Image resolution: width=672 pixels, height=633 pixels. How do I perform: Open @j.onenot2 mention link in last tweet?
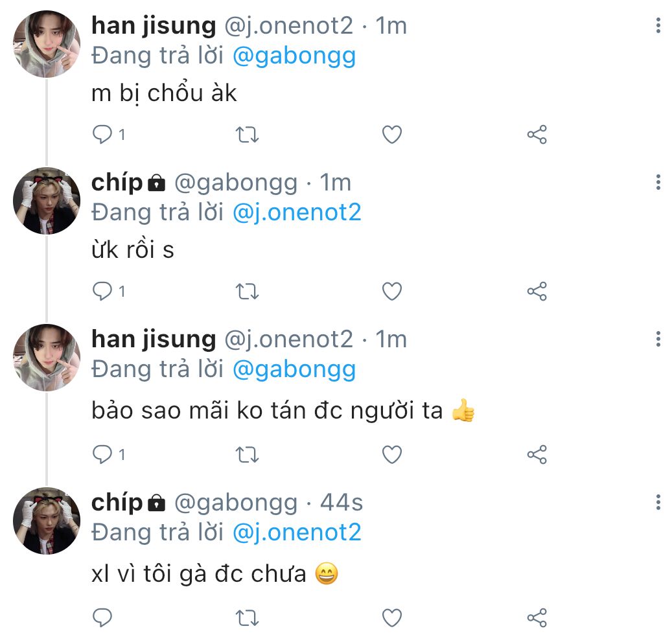click(x=296, y=532)
